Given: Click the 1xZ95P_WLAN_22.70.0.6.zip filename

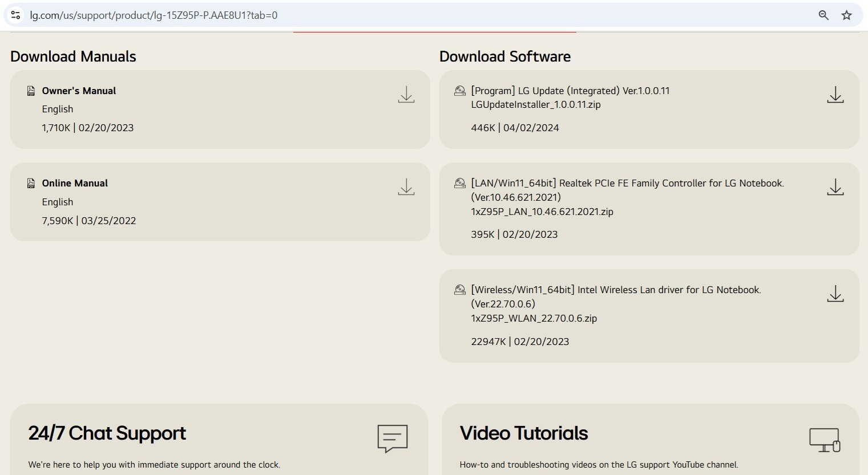Looking at the screenshot, I should tap(534, 318).
